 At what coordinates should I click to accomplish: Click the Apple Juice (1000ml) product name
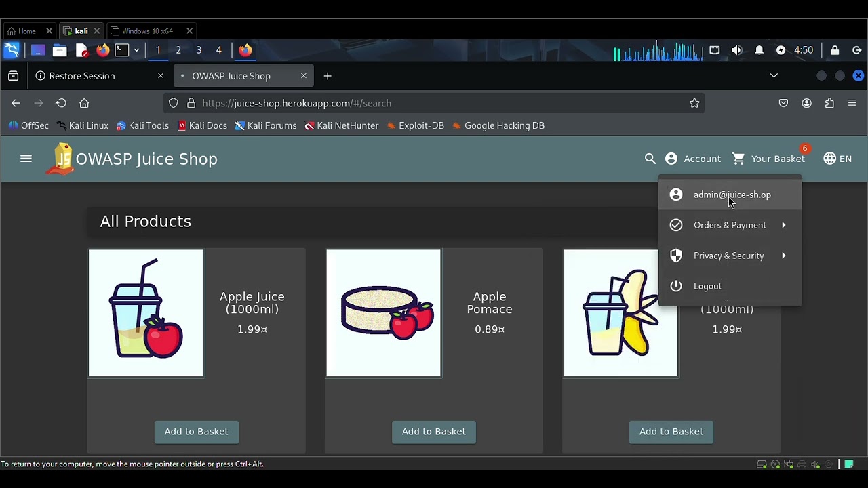point(252,303)
